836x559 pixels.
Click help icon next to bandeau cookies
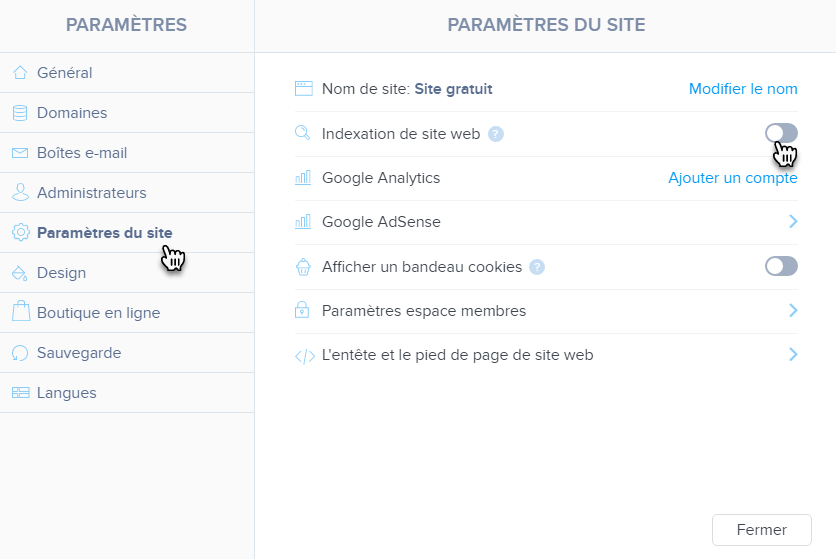[x=537, y=267]
